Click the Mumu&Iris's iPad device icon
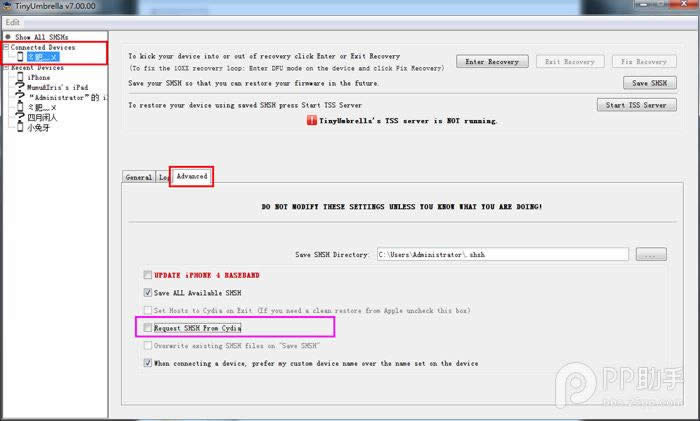 point(20,88)
